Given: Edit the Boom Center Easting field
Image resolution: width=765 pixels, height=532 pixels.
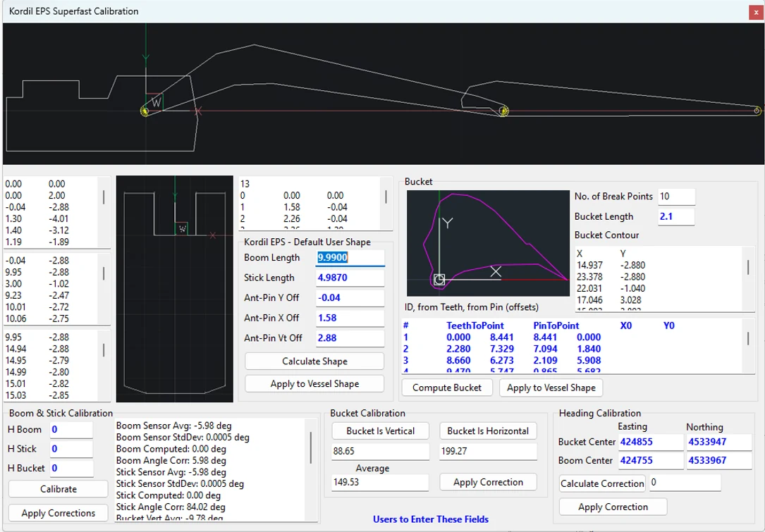Looking at the screenshot, I should [651, 461].
